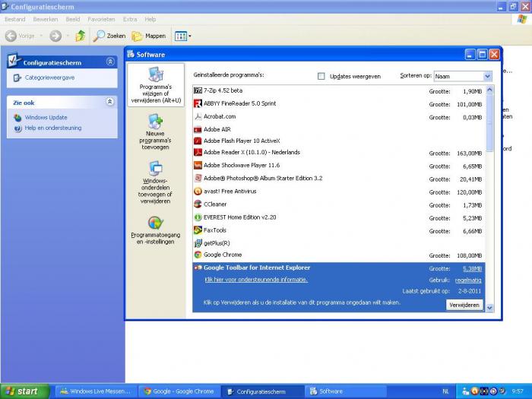Open the Beeld menu
Screen dimensions: 532x399
click(73, 19)
